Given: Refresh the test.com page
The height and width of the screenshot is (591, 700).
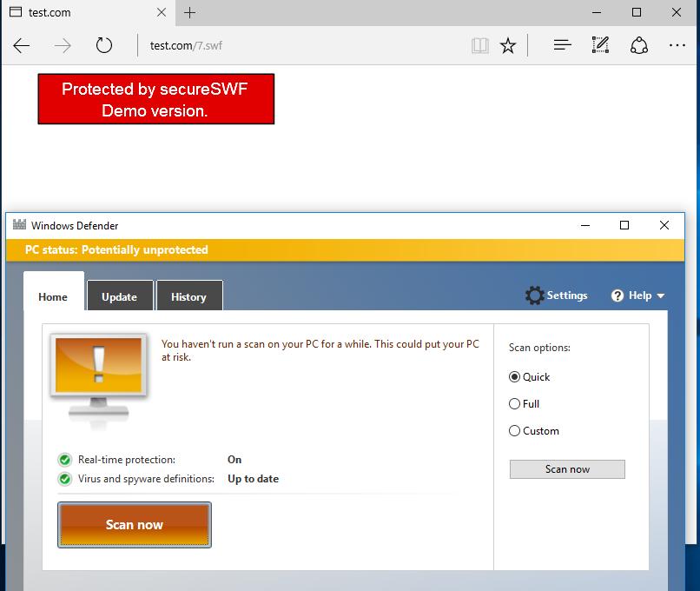Looking at the screenshot, I should click(x=104, y=45).
